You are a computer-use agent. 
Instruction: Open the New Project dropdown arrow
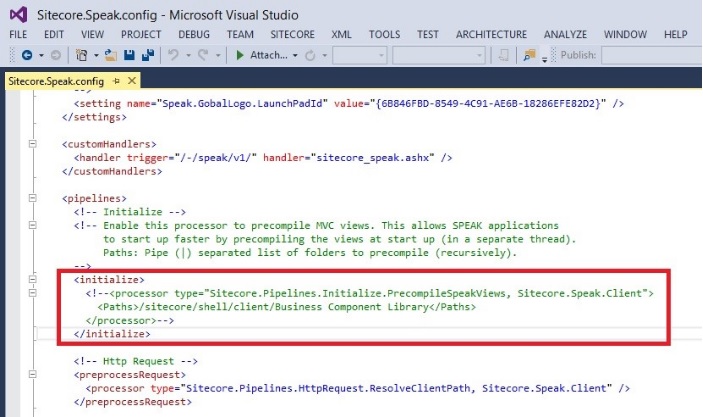coord(96,56)
